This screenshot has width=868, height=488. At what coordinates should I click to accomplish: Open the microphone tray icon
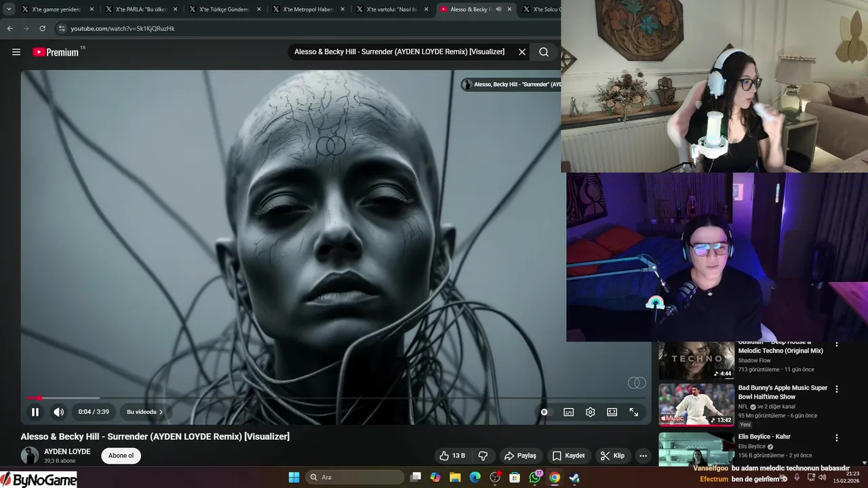click(797, 477)
